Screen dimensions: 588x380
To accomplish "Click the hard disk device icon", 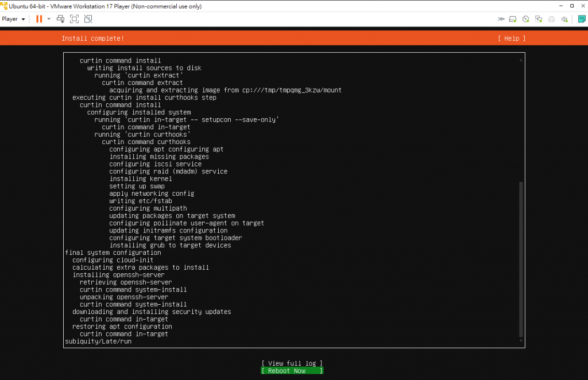I will pos(513,19).
